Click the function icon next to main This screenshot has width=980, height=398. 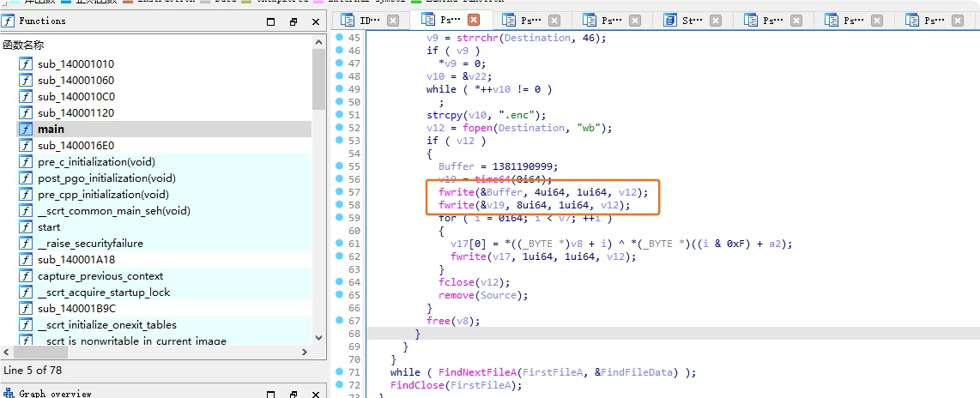pyautogui.click(x=26, y=130)
